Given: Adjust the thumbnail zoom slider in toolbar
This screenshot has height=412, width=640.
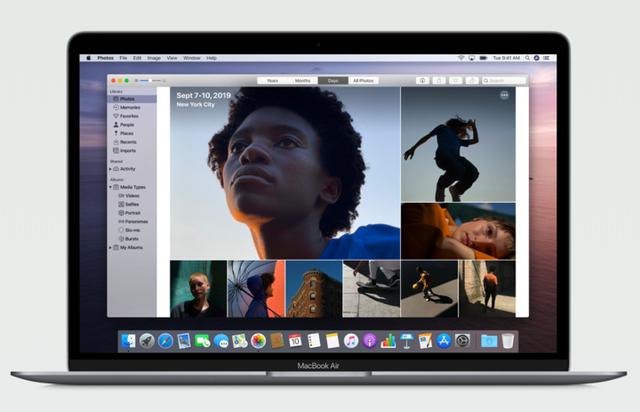Looking at the screenshot, I should click(x=150, y=81).
